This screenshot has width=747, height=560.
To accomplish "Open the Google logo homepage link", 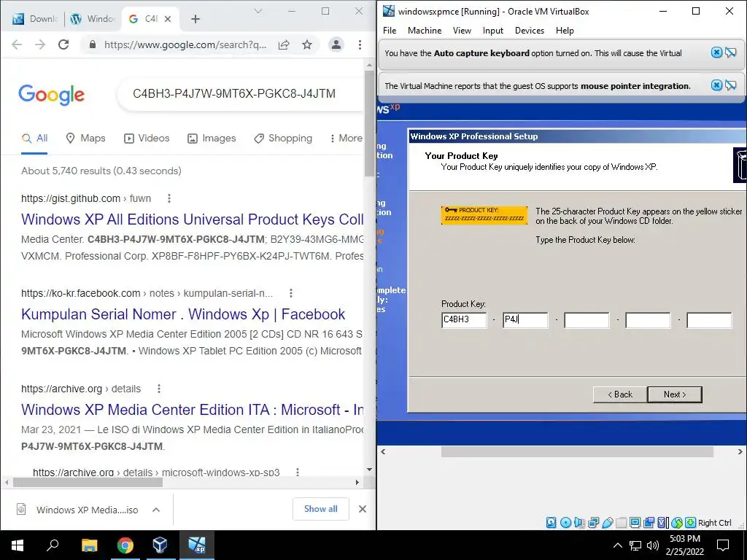I will click(x=52, y=94).
